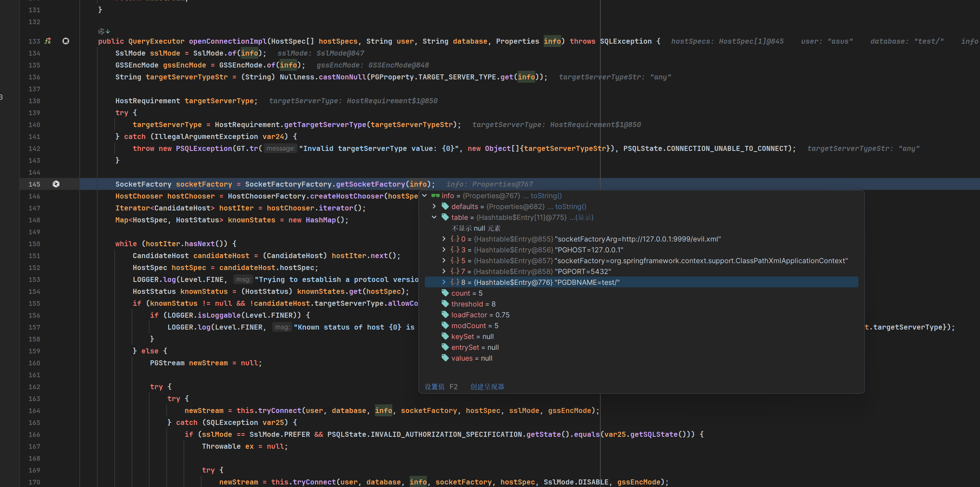Click the override gutter icon on line 133
The image size is (980, 487).
[x=48, y=41]
